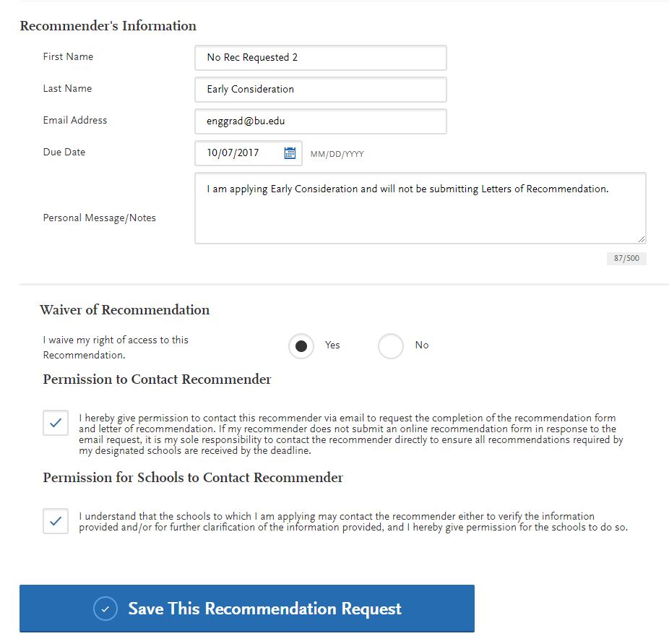The image size is (669, 644).
Task: Select the No waiver radio button
Action: pyautogui.click(x=391, y=346)
